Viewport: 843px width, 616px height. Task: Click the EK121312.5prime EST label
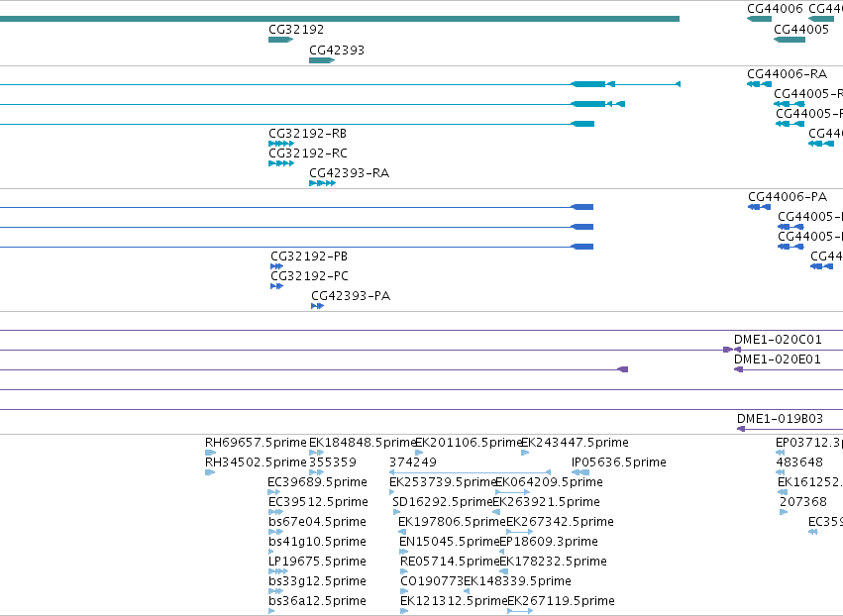pos(454,601)
